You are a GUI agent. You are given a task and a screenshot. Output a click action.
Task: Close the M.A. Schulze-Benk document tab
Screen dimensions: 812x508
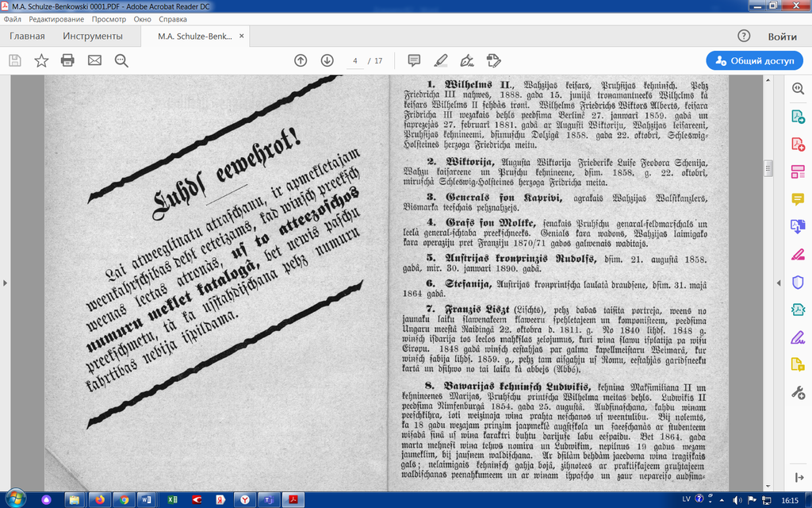pyautogui.click(x=242, y=37)
